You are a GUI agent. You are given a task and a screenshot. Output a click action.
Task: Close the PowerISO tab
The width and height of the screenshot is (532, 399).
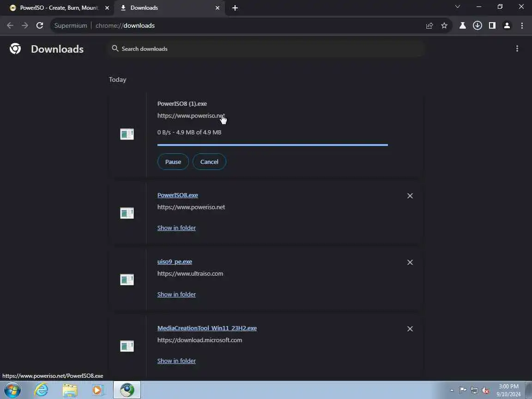(x=107, y=7)
